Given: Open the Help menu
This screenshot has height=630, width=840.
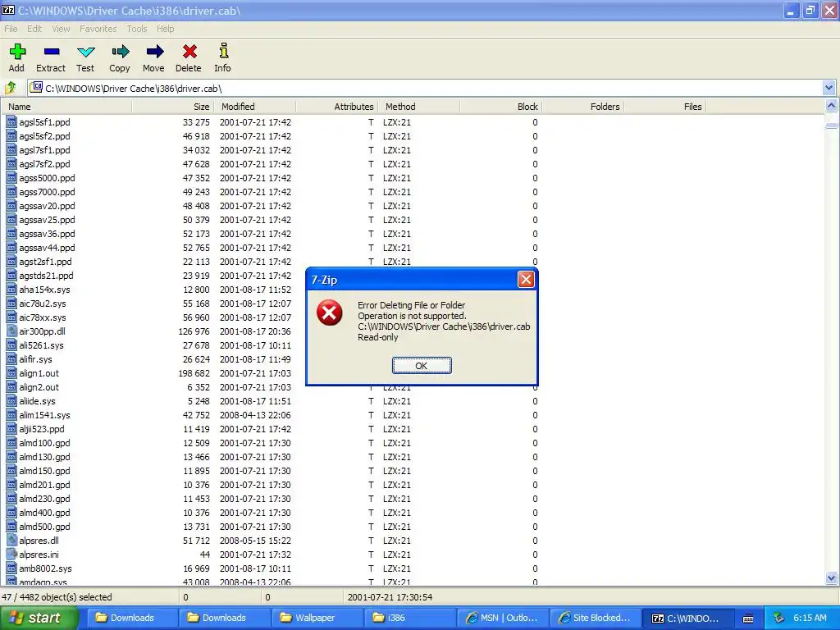Looking at the screenshot, I should (165, 29).
